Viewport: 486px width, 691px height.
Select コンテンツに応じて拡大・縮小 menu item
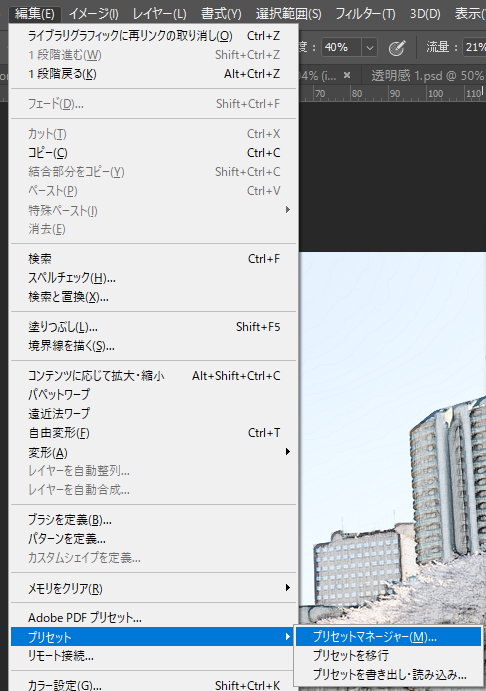coord(153,376)
